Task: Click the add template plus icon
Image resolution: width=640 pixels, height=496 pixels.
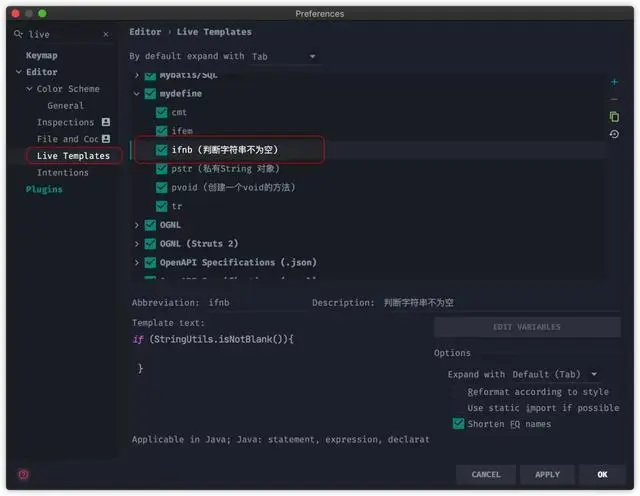Action: 614,82
